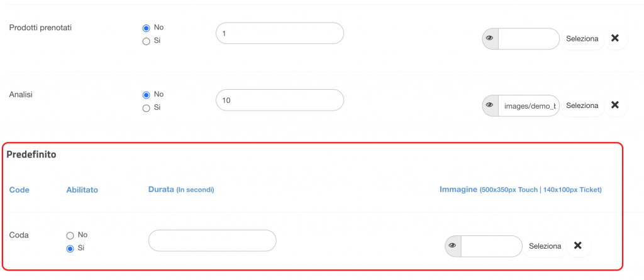The height and width of the screenshot is (280, 644).
Task: Clear Coda image with X icon
Action: [579, 246]
